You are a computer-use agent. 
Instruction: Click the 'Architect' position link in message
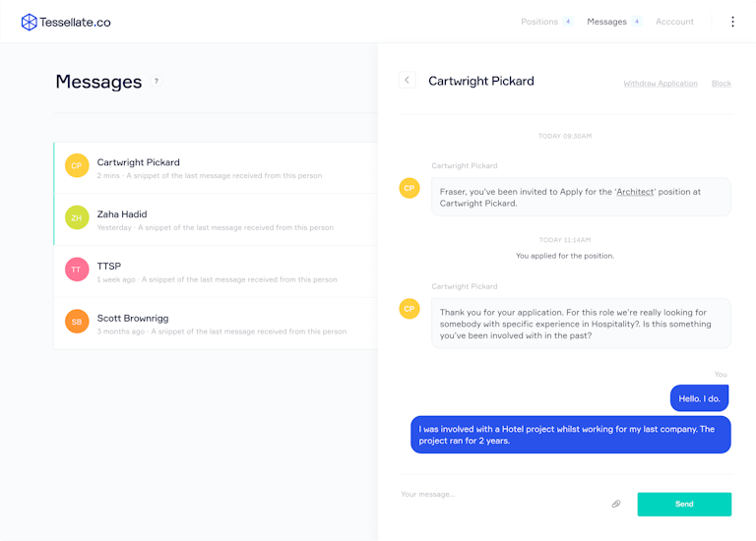click(635, 192)
